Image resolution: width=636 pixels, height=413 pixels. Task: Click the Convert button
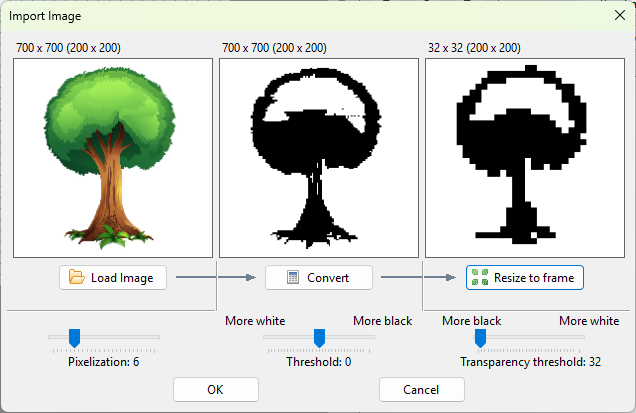pos(319,277)
